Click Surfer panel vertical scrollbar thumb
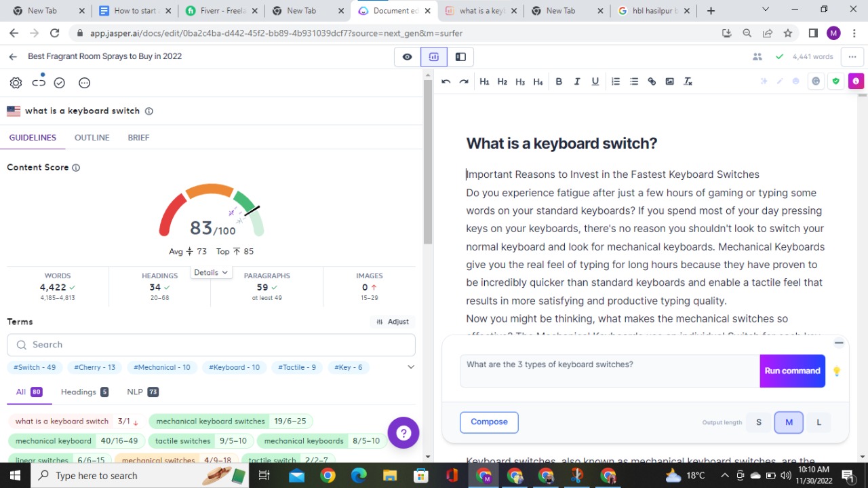The image size is (868, 488). 428,162
